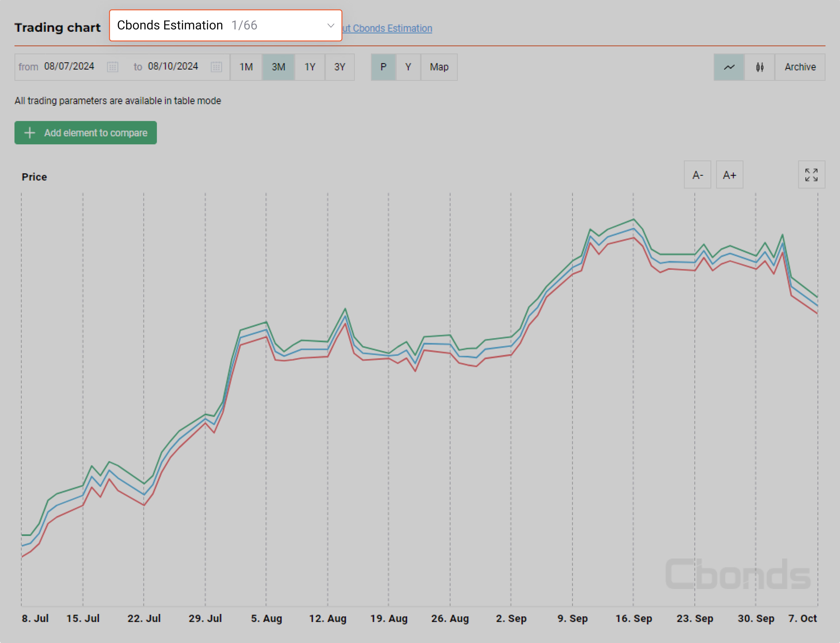Select the 1M time range
Viewport: 840px width, 643px height.
246,67
